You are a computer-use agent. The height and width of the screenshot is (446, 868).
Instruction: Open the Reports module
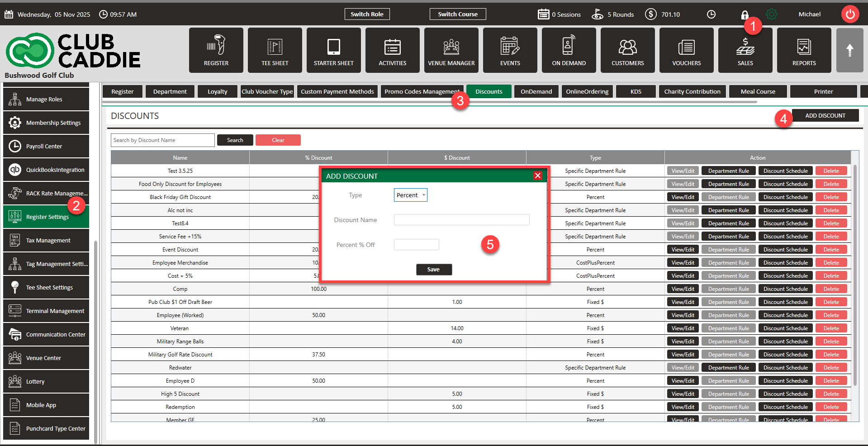[x=804, y=50]
